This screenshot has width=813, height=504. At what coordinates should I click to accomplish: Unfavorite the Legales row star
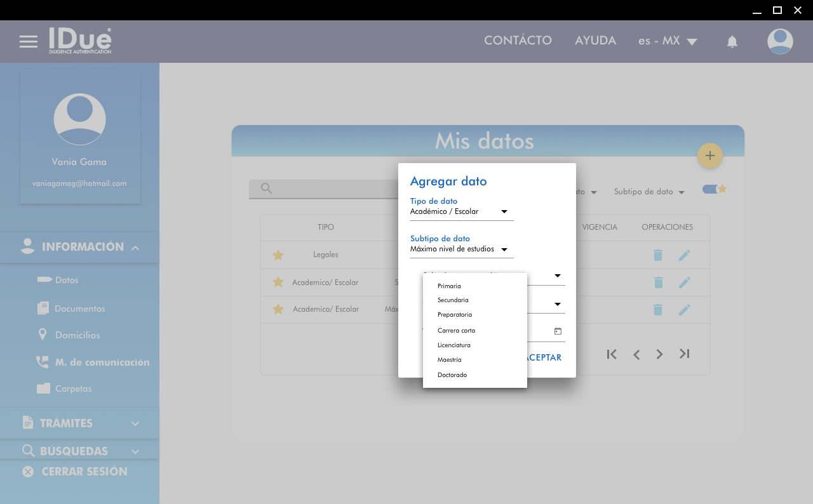tap(278, 255)
